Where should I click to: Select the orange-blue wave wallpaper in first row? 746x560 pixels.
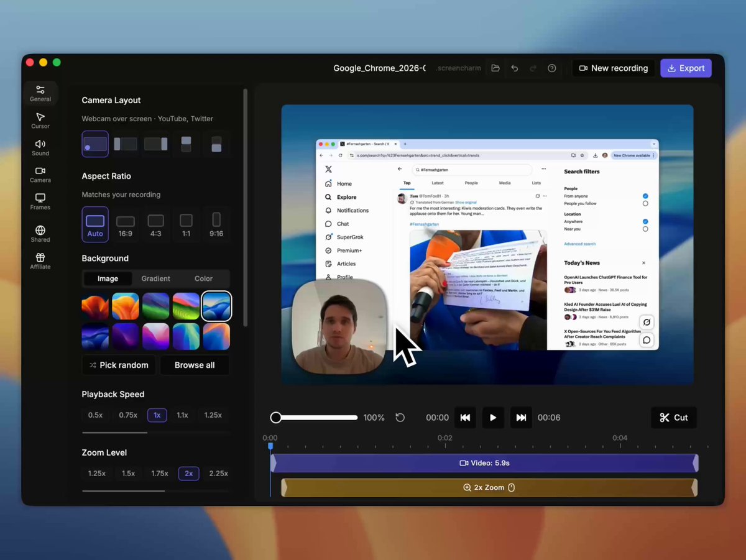click(x=126, y=306)
